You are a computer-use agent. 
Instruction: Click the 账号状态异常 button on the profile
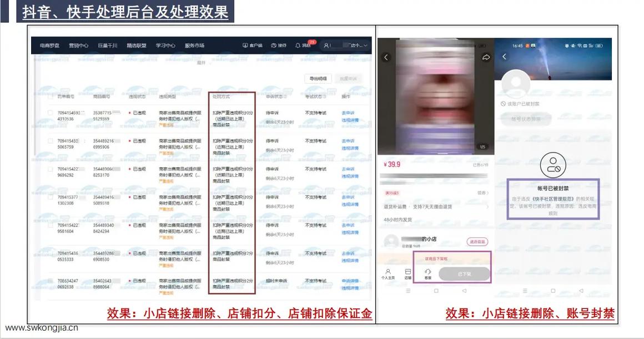(x=526, y=119)
